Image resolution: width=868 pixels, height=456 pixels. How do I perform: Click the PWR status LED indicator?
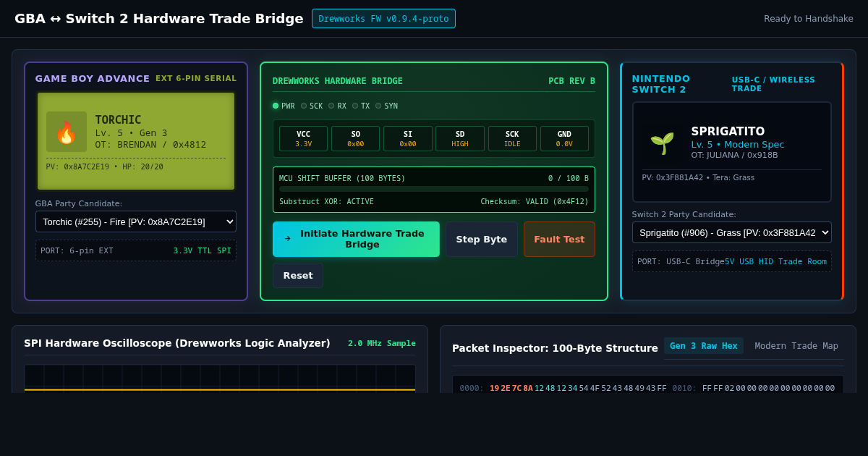[x=276, y=106]
